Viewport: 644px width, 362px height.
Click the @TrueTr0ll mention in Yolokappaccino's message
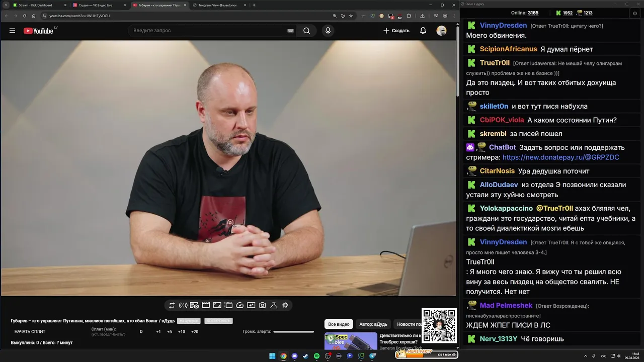(554, 209)
